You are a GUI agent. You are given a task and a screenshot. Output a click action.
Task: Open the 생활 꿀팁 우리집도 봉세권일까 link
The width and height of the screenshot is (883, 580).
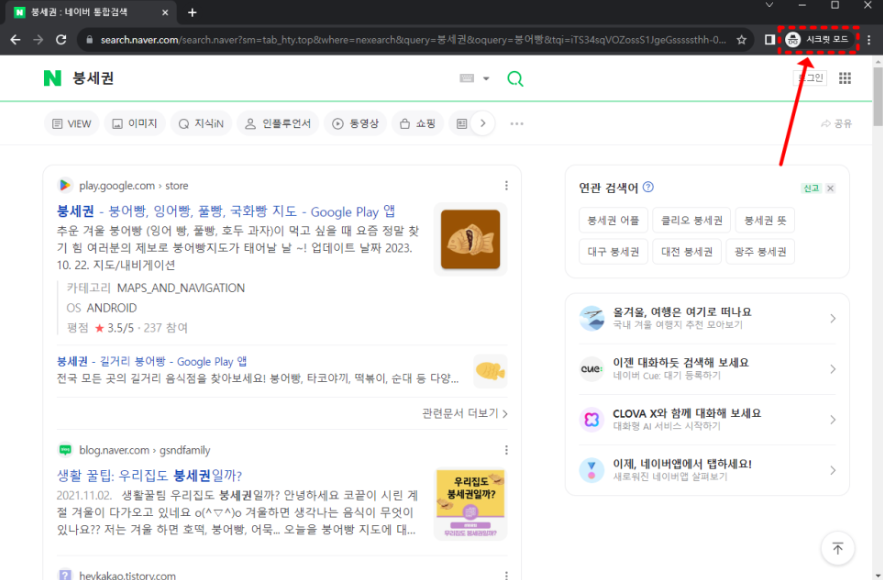(149, 476)
